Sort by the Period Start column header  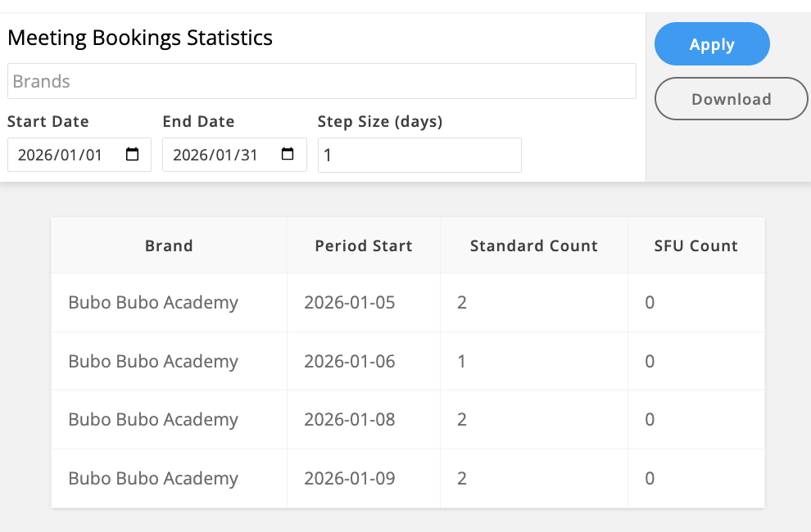pos(364,246)
